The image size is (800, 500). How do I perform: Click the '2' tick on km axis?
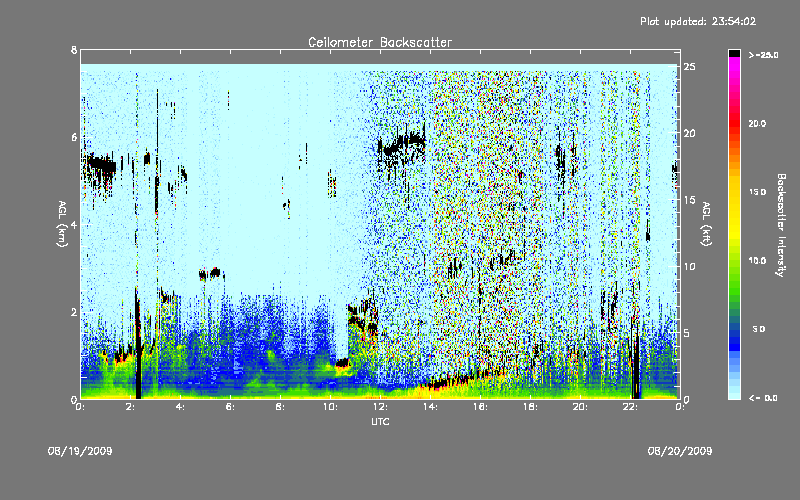pyautogui.click(x=74, y=312)
